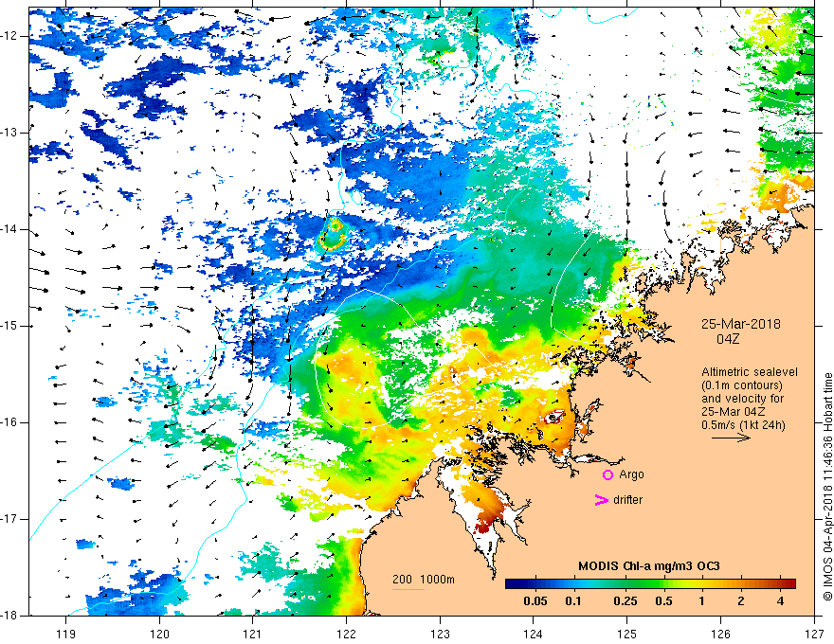This screenshot has height=644, width=834.
Task: Click the '119' longitude axis label
Action: (66, 634)
